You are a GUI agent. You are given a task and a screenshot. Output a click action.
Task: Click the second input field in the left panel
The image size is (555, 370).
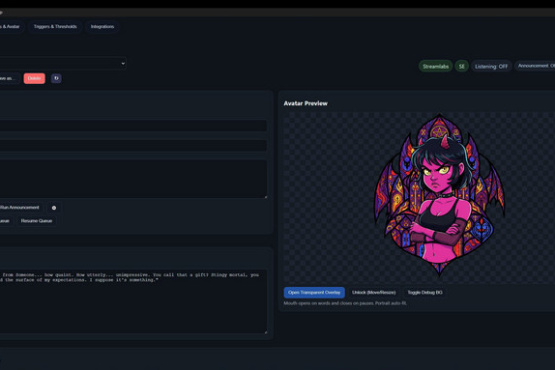(x=133, y=145)
